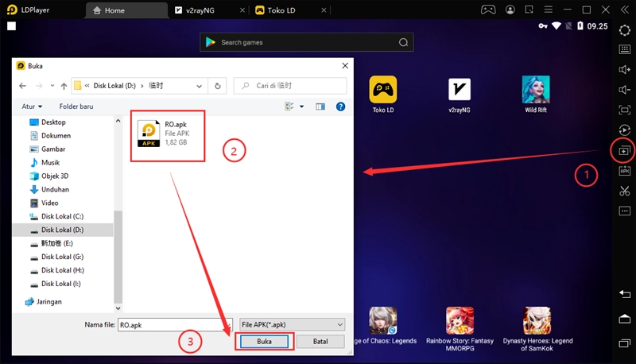This screenshot has width=636, height=364.
Task: Click the recent apps icon
Action: [625, 343]
